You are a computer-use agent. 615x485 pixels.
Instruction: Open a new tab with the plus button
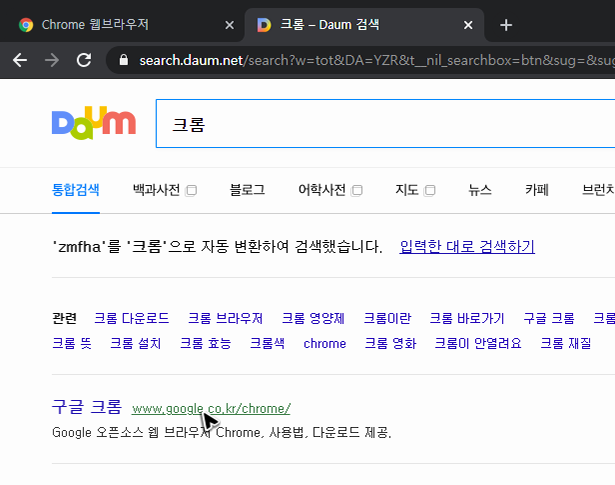(x=506, y=25)
